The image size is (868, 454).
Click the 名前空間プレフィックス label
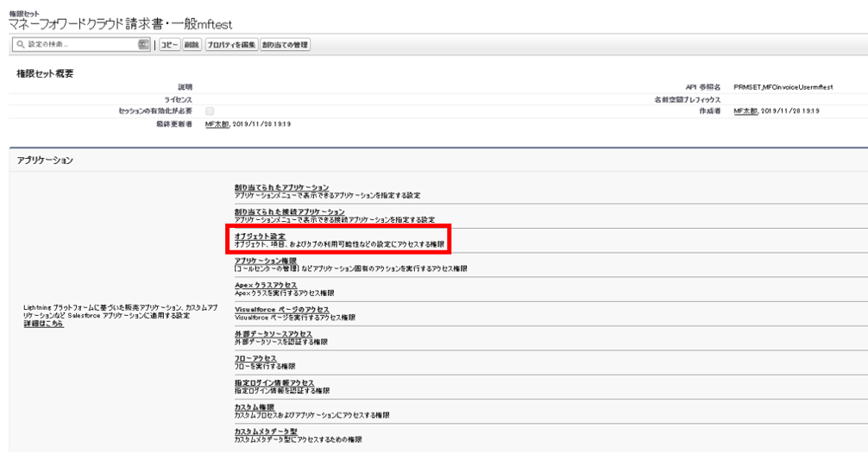pyautogui.click(x=688, y=100)
